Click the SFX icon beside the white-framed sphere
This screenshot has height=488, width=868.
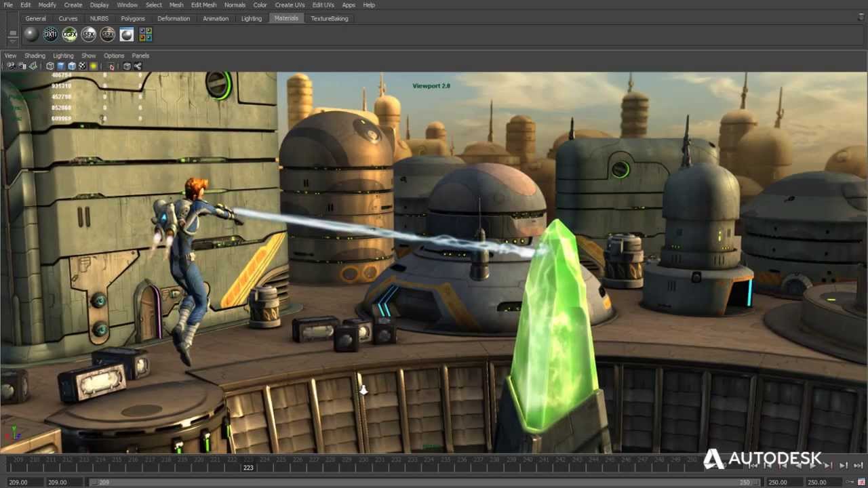pos(107,34)
